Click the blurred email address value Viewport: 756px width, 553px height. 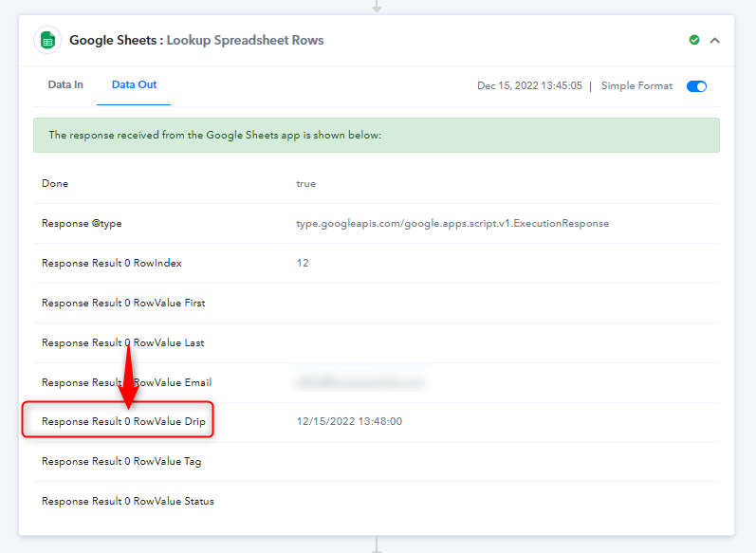point(360,383)
